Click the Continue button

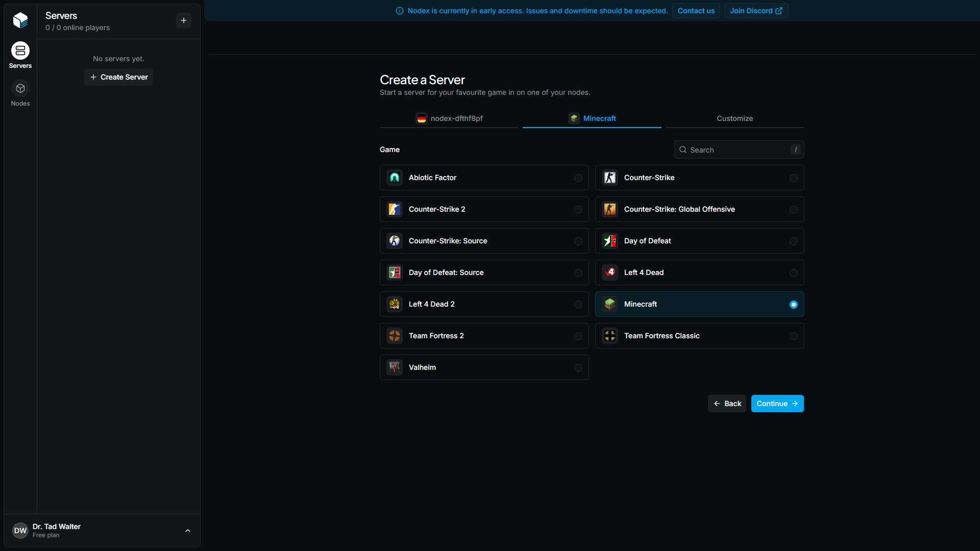point(777,404)
